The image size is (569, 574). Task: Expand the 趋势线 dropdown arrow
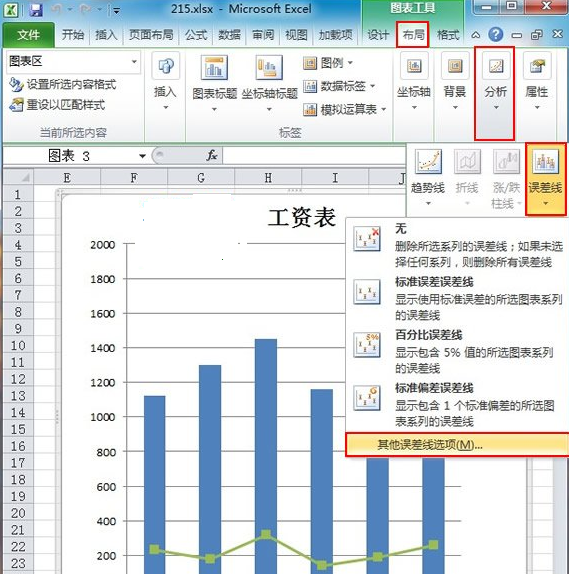click(428, 204)
